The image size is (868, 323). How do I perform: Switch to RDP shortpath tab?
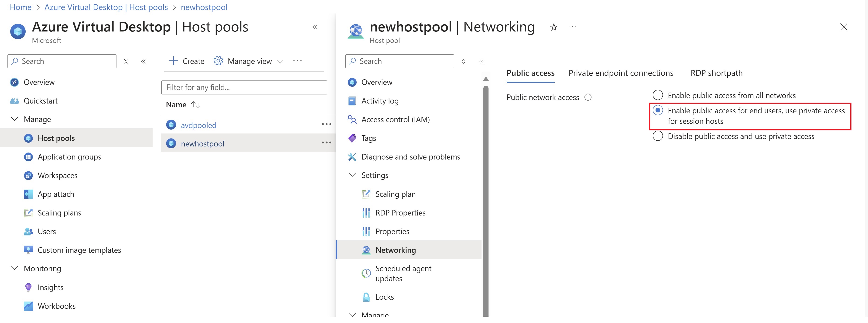(x=716, y=73)
